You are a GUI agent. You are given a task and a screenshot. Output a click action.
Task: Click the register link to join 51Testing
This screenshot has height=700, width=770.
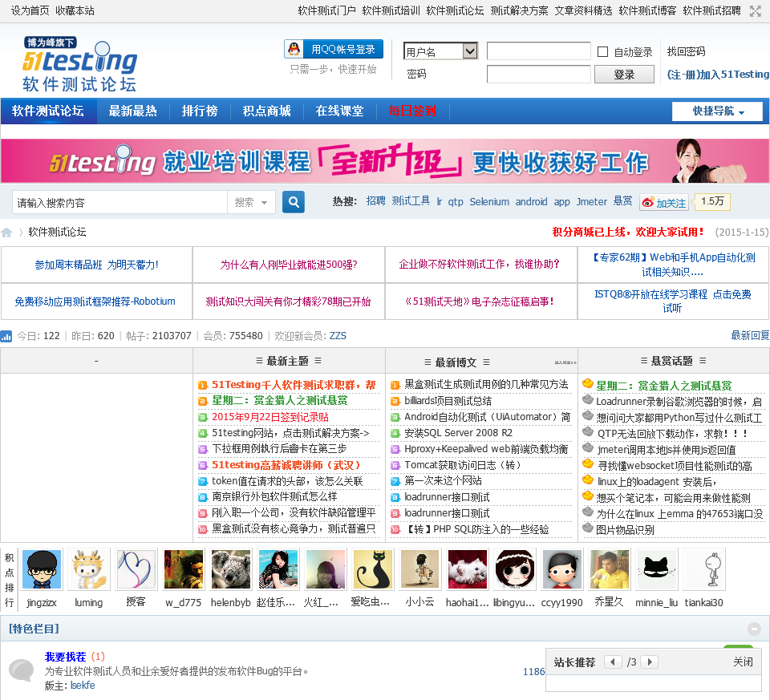tap(718, 75)
